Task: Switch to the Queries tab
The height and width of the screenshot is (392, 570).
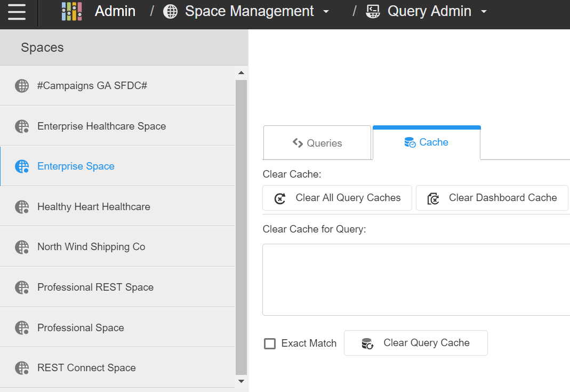Action: pos(317,143)
